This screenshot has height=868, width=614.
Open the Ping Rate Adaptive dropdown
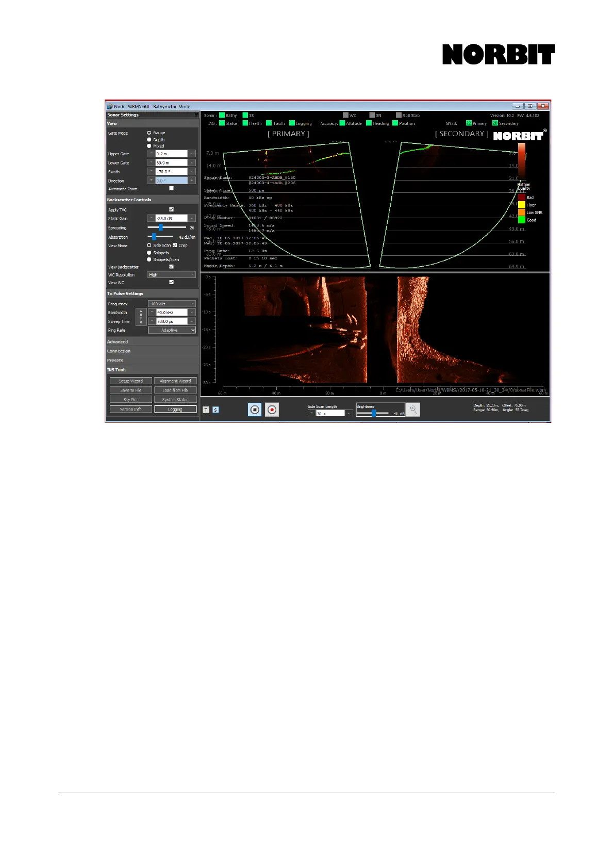pos(172,330)
